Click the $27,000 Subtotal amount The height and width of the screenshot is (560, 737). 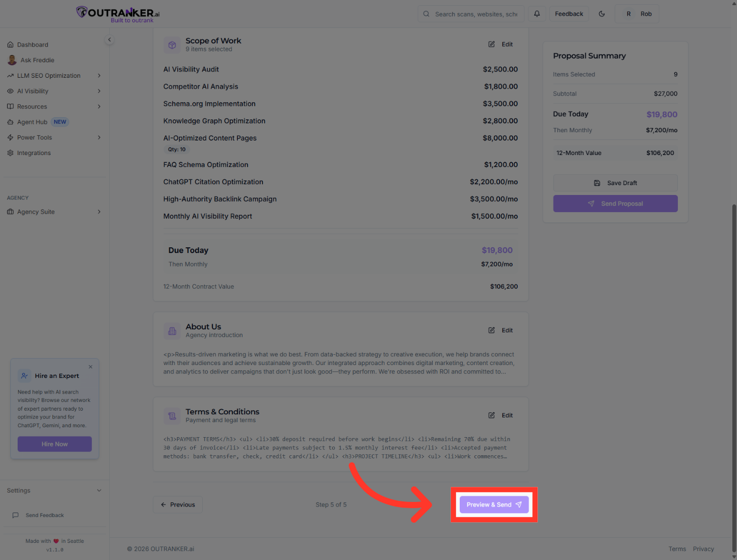[665, 94]
